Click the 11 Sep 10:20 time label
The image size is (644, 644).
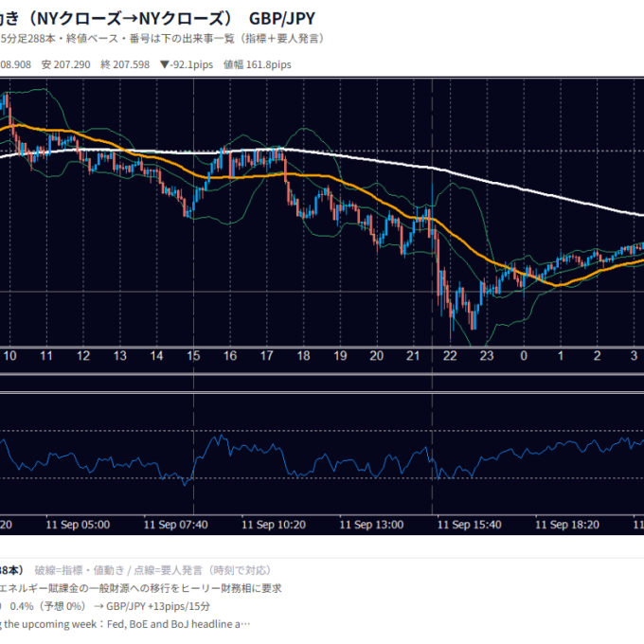[x=274, y=525]
